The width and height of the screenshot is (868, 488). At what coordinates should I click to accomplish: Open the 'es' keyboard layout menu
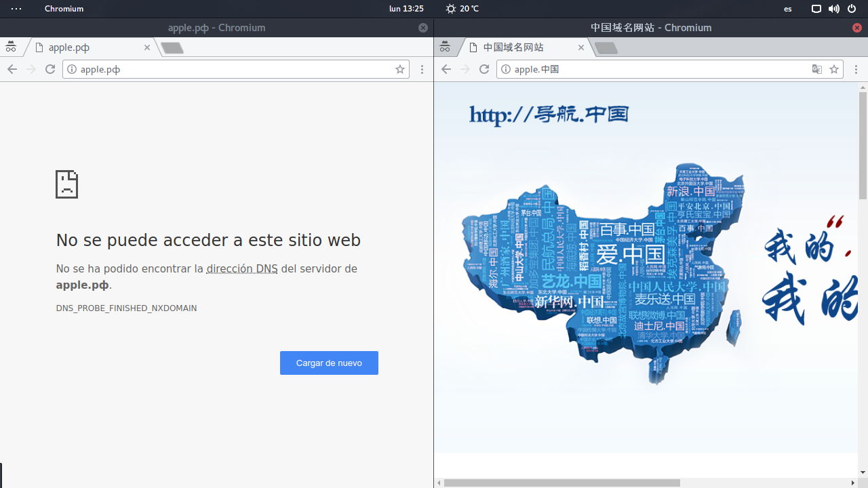(787, 9)
